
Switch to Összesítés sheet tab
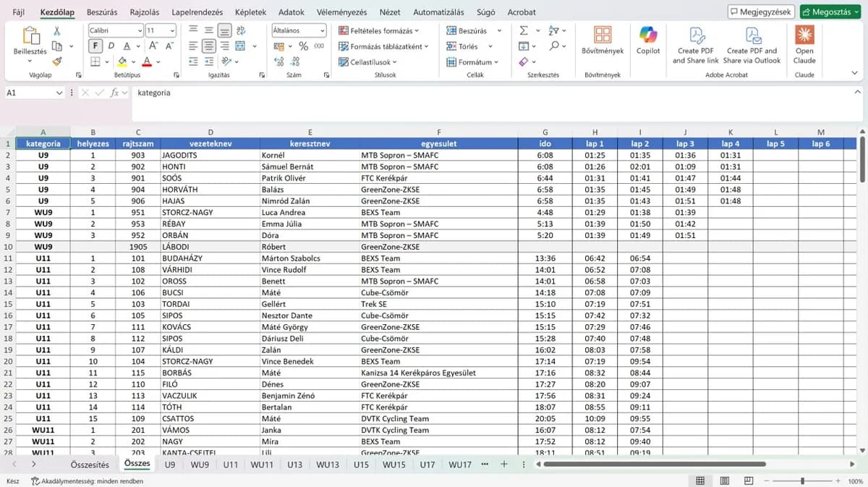coord(90,465)
